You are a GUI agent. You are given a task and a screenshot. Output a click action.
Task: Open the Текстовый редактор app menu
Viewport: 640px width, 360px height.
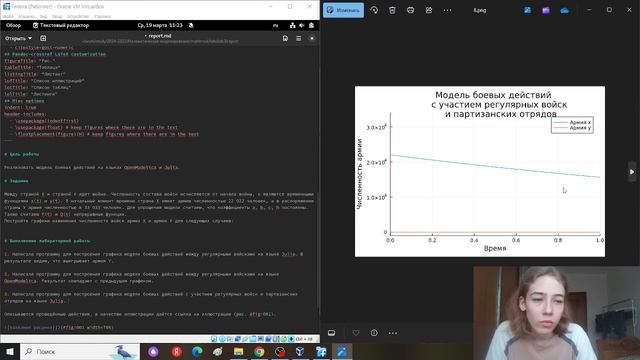click(61, 25)
